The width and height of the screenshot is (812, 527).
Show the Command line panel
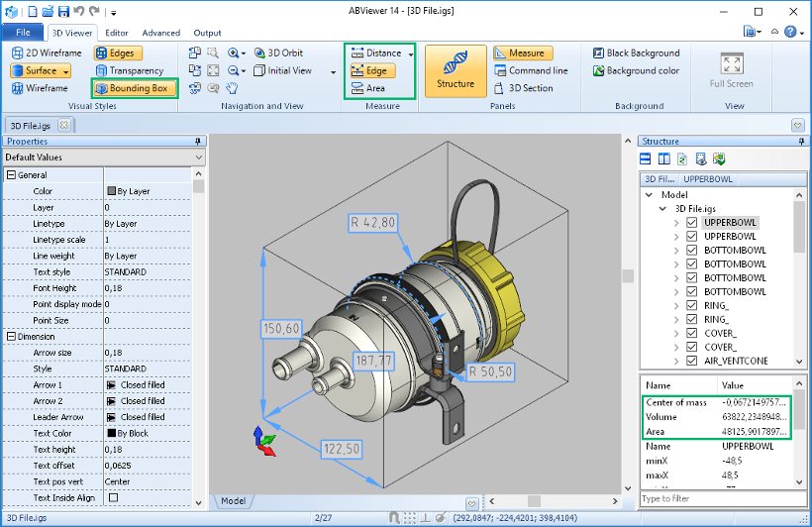(531, 70)
